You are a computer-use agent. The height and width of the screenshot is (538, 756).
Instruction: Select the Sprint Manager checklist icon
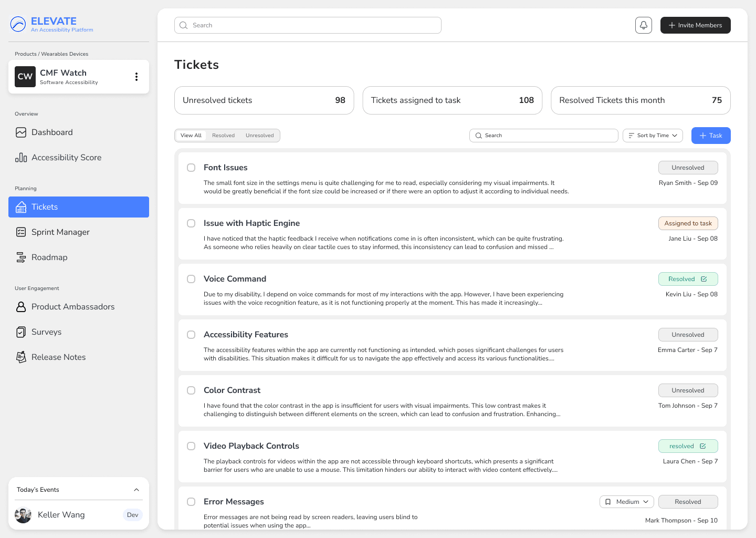coord(21,232)
